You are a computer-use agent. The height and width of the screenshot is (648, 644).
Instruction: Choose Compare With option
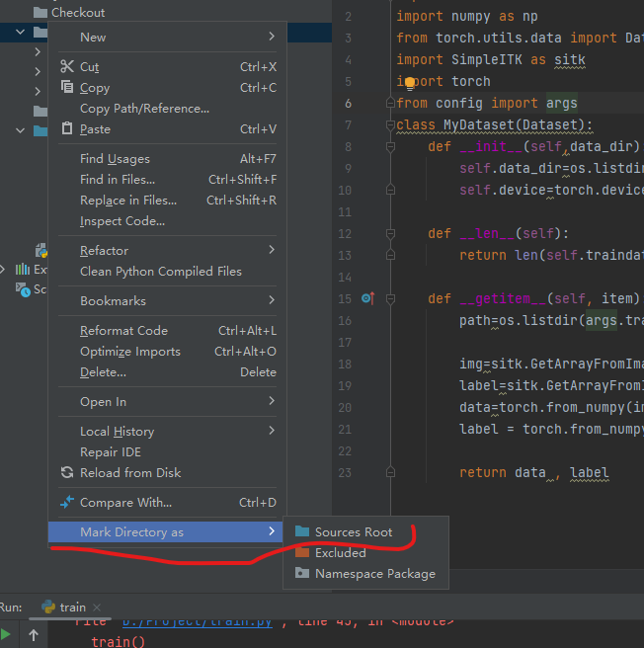point(167,503)
